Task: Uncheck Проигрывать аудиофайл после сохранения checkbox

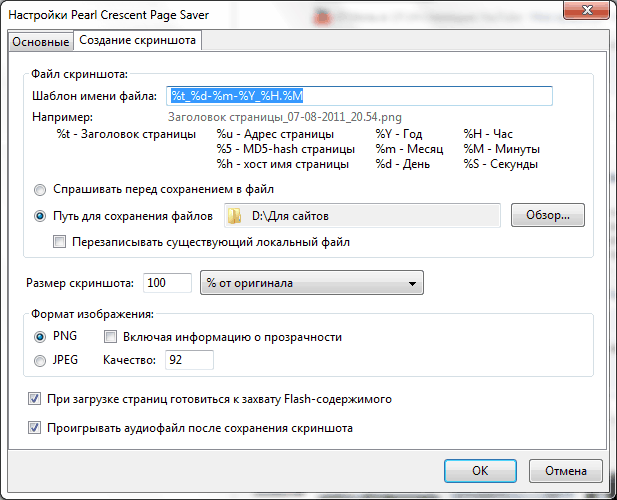Action: (34, 428)
